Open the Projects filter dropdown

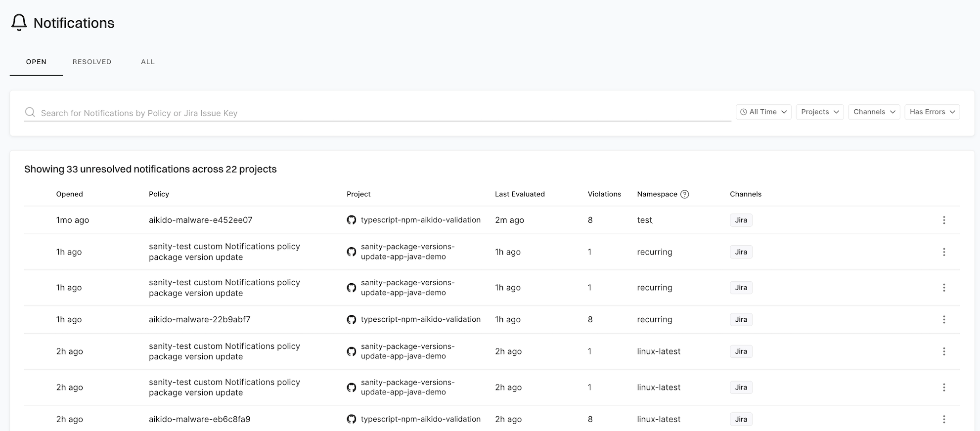pyautogui.click(x=819, y=112)
